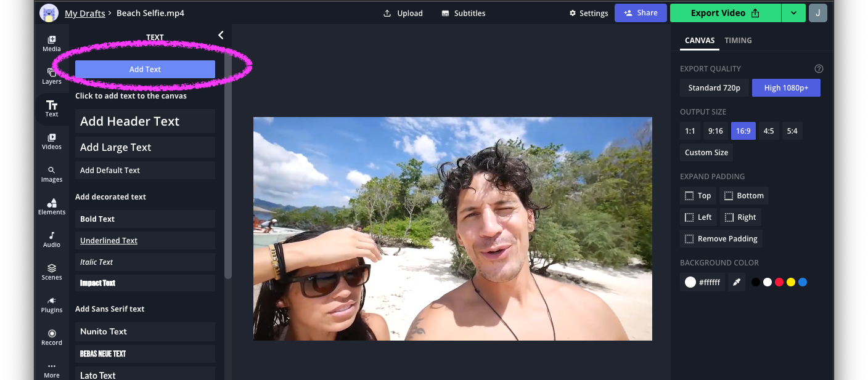Add Bebas Neue Text preset

point(145,354)
